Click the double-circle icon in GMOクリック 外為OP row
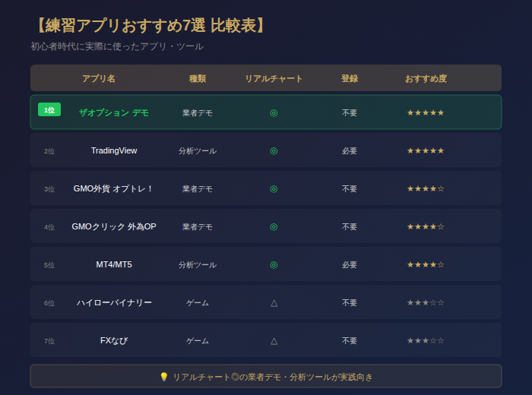This screenshot has width=532, height=395. coord(274,226)
